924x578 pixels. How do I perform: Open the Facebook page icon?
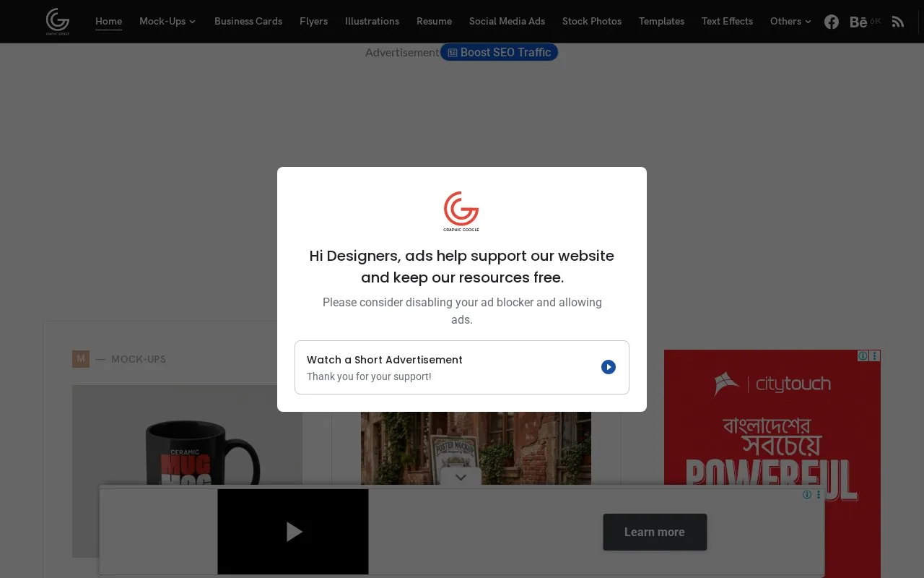[832, 22]
